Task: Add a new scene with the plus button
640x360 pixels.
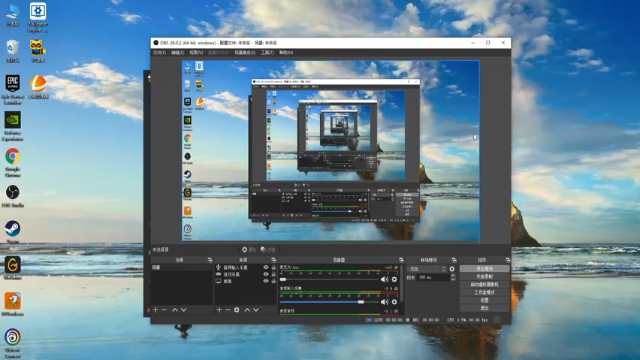Action: (x=156, y=310)
